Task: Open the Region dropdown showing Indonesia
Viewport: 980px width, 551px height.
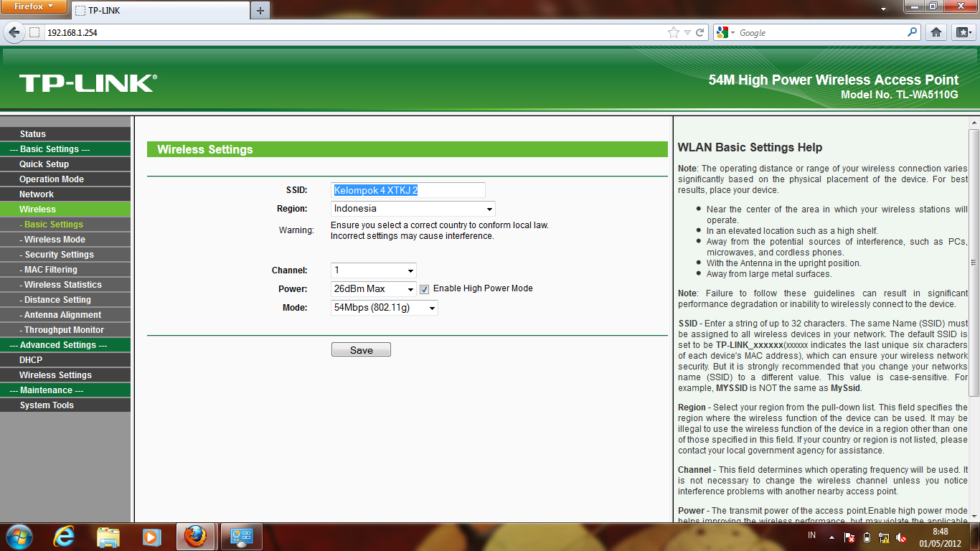Action: click(413, 209)
